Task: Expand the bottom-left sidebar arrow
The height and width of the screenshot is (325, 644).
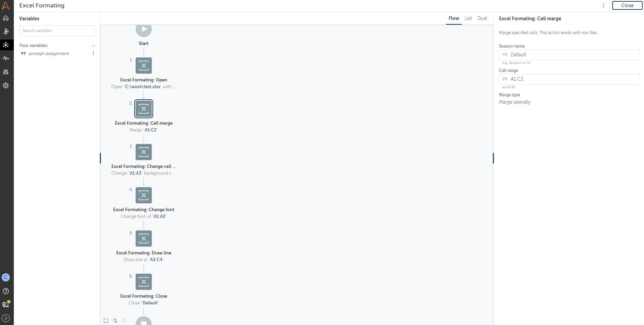Action: tap(6, 318)
